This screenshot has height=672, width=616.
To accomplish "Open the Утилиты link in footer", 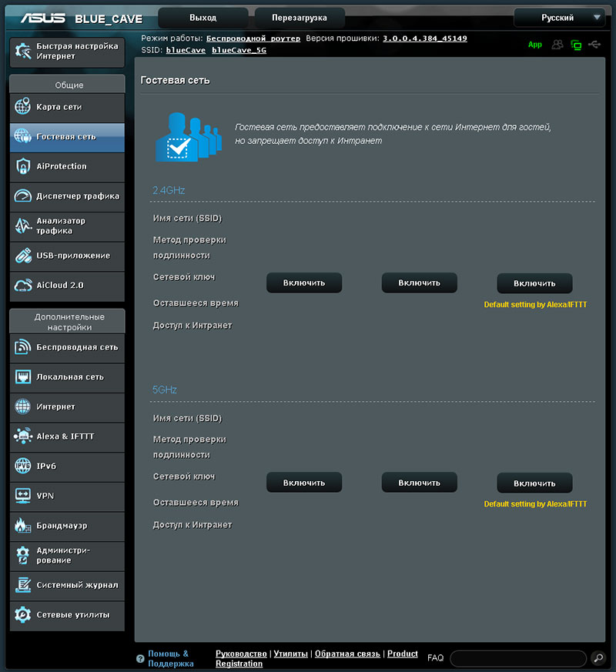I will tap(290, 654).
